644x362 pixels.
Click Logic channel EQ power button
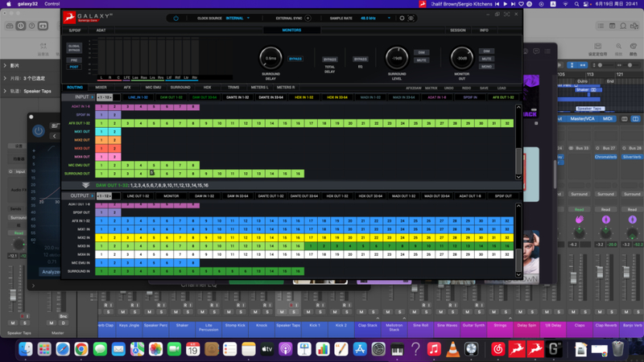[x=38, y=131]
